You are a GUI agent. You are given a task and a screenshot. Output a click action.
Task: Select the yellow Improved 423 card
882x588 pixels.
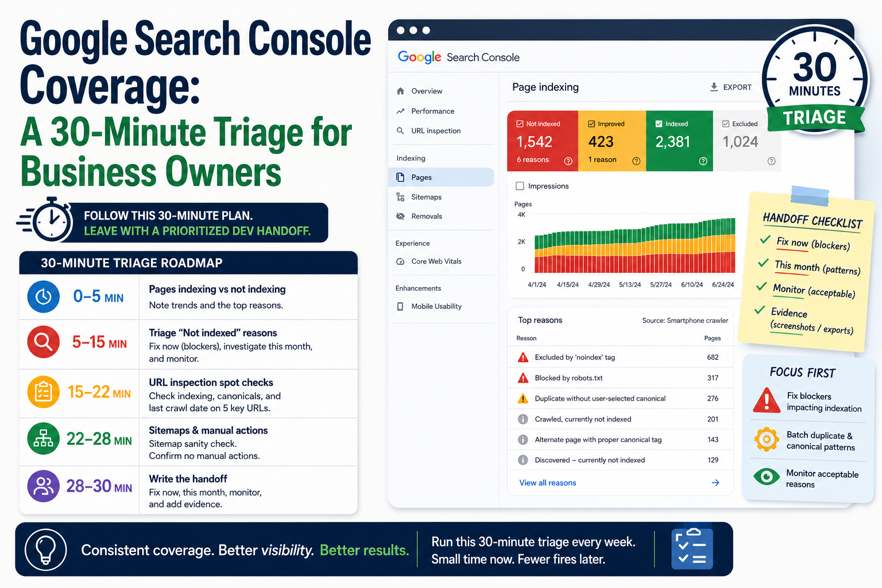[612, 141]
